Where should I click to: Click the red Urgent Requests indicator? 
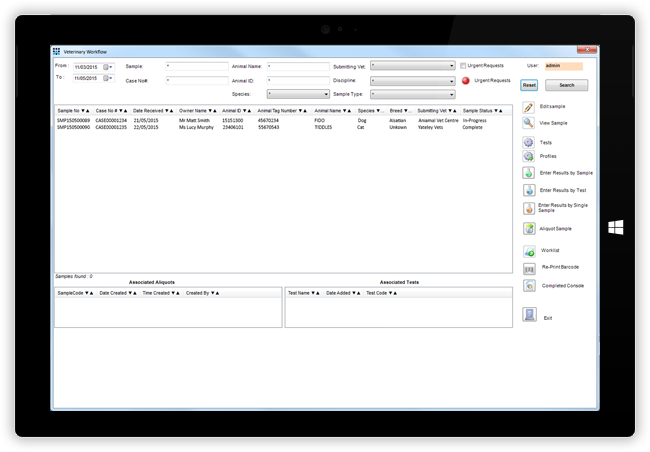(x=466, y=80)
